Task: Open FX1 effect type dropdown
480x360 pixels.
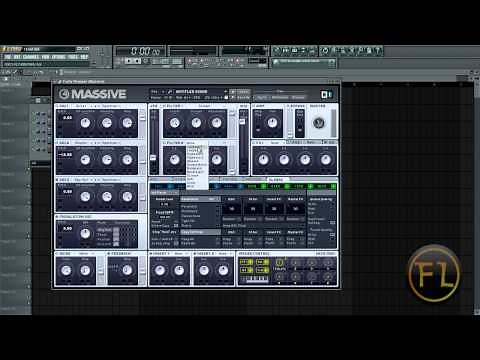Action: (x=277, y=143)
